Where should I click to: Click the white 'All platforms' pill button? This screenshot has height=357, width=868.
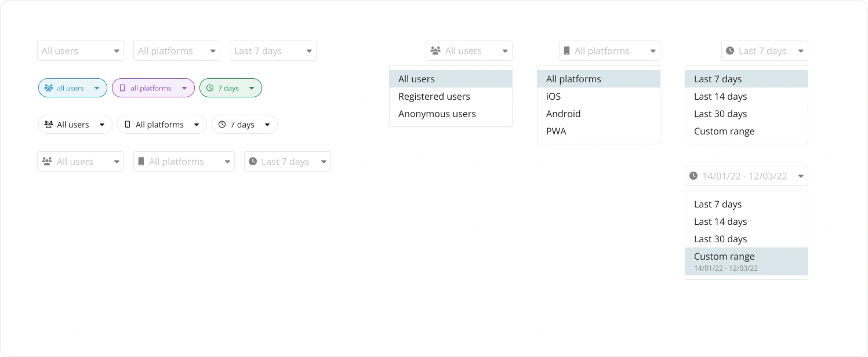pyautogui.click(x=161, y=125)
